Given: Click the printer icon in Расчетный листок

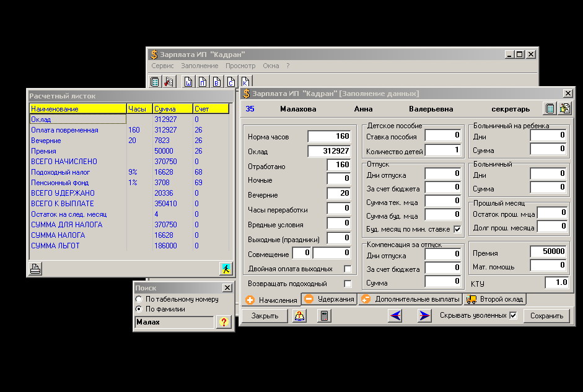Looking at the screenshot, I should coord(36,269).
